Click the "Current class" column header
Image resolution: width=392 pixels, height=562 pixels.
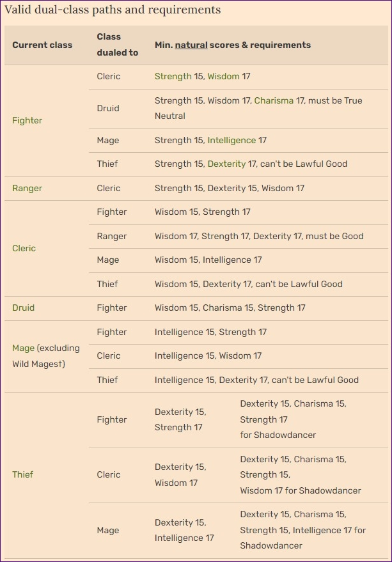[42, 45]
